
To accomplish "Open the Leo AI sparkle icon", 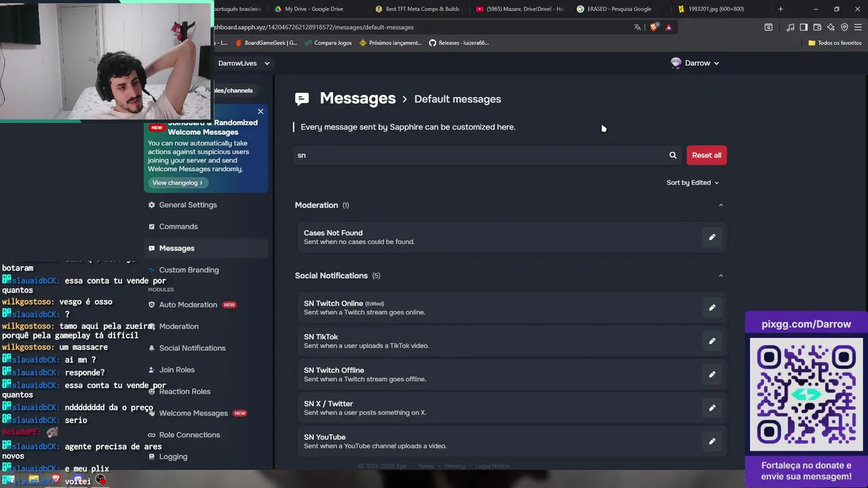I will click(831, 27).
